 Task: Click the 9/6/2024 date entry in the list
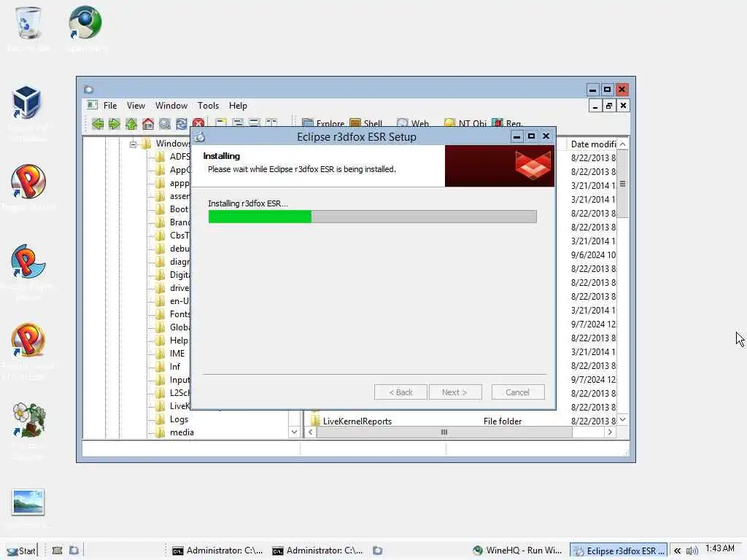593,254
